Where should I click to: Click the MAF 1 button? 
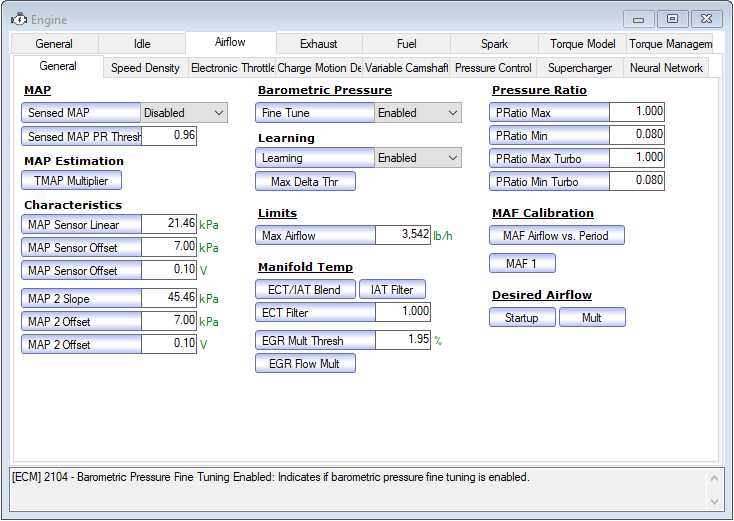[x=522, y=264]
